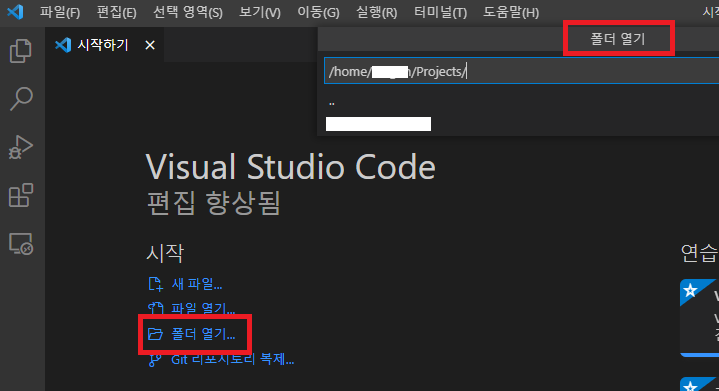719x391 pixels.
Task: Close the 시작하기 tab
Action: pyautogui.click(x=150, y=45)
